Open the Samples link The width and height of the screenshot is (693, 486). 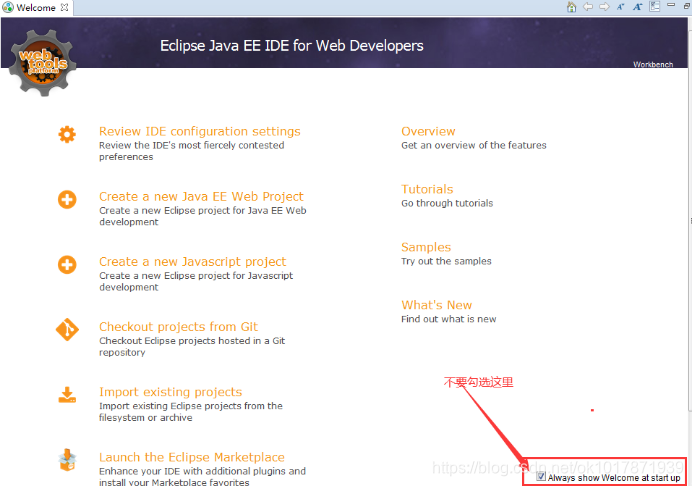[426, 247]
